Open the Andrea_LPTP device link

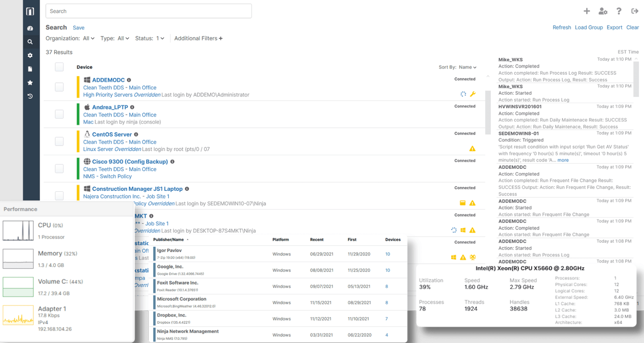(x=110, y=107)
